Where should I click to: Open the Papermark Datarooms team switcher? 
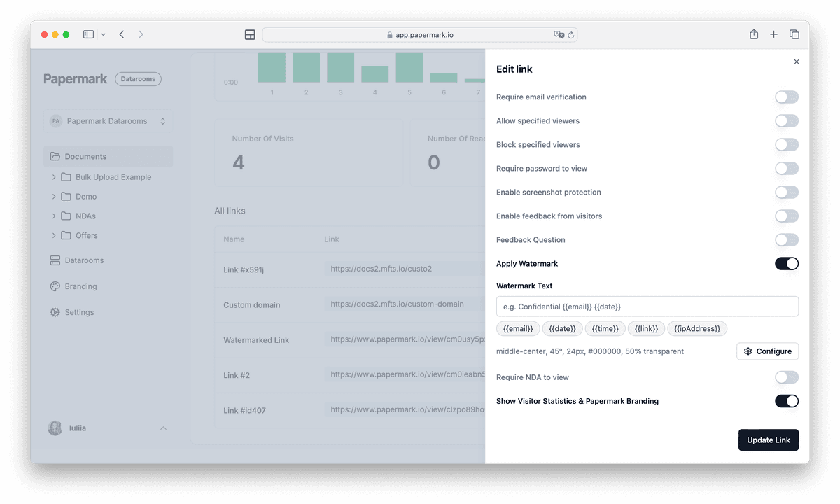pos(108,121)
